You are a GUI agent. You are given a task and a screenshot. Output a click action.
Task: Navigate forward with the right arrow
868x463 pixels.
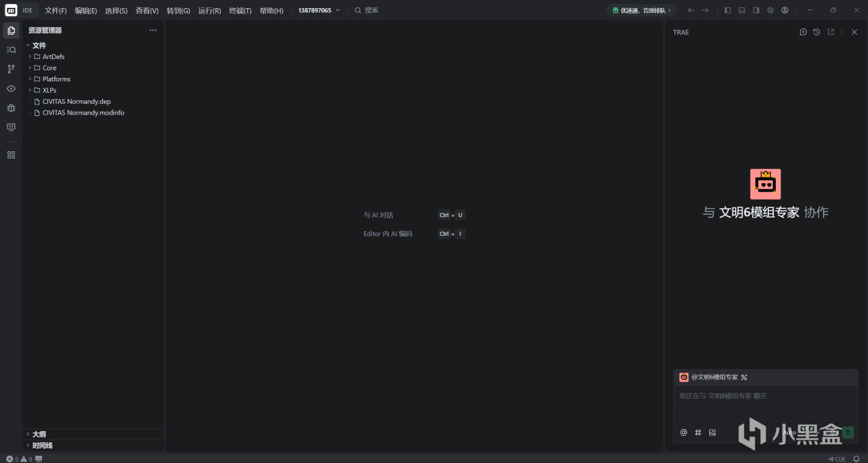point(705,10)
